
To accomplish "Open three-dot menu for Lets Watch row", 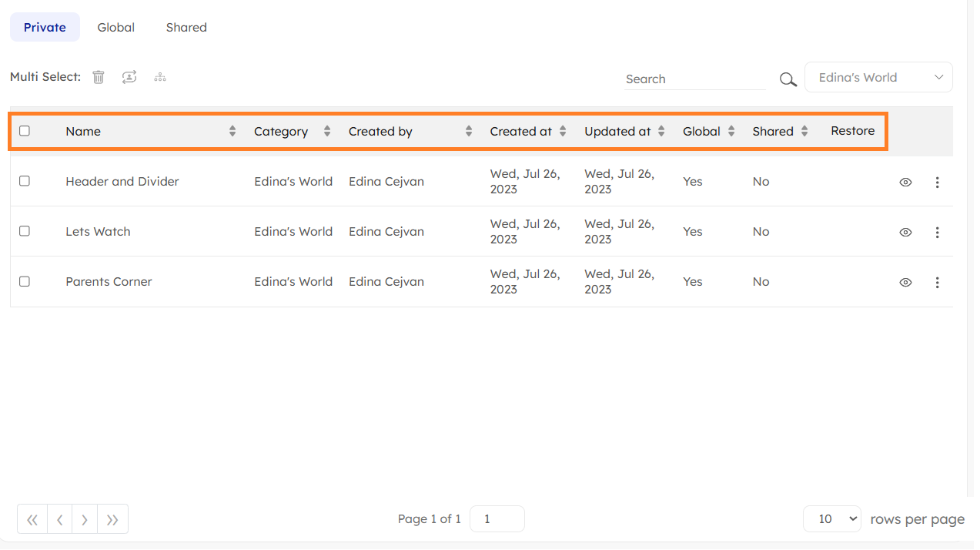I will 937,233.
